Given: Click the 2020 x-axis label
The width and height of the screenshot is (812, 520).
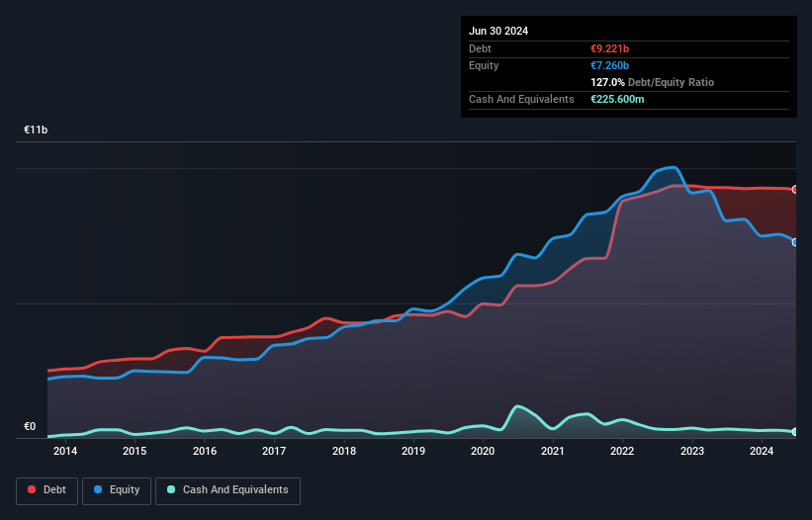Looking at the screenshot, I should (483, 451).
